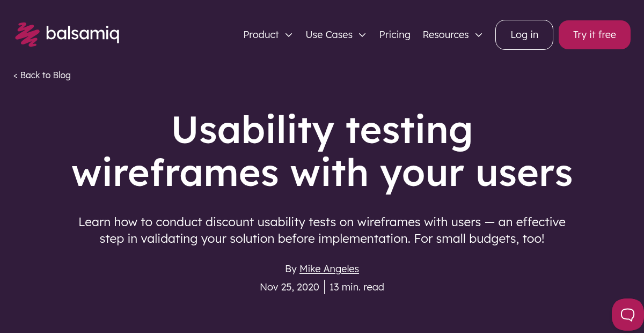This screenshot has height=336, width=644.
Task: Click the Use Cases navigation entry
Action: (x=329, y=34)
